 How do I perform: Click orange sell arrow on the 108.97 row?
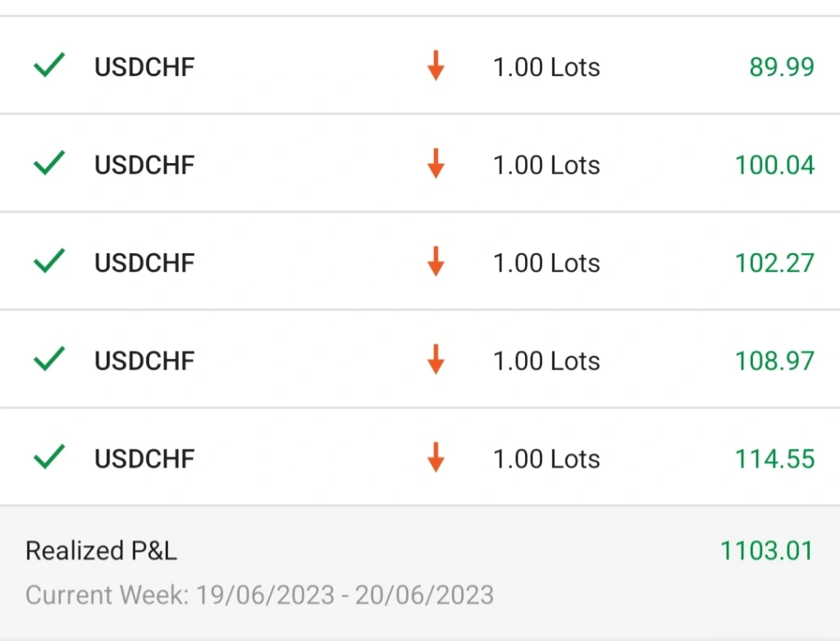tap(436, 359)
